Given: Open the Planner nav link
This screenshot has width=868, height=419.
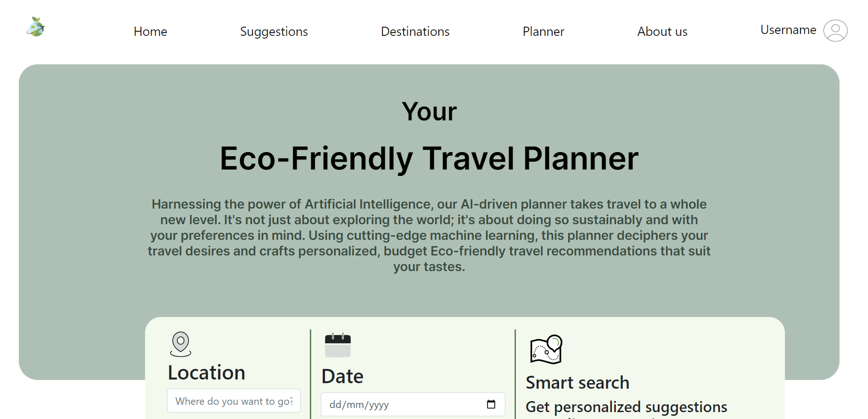Looking at the screenshot, I should (x=543, y=32).
